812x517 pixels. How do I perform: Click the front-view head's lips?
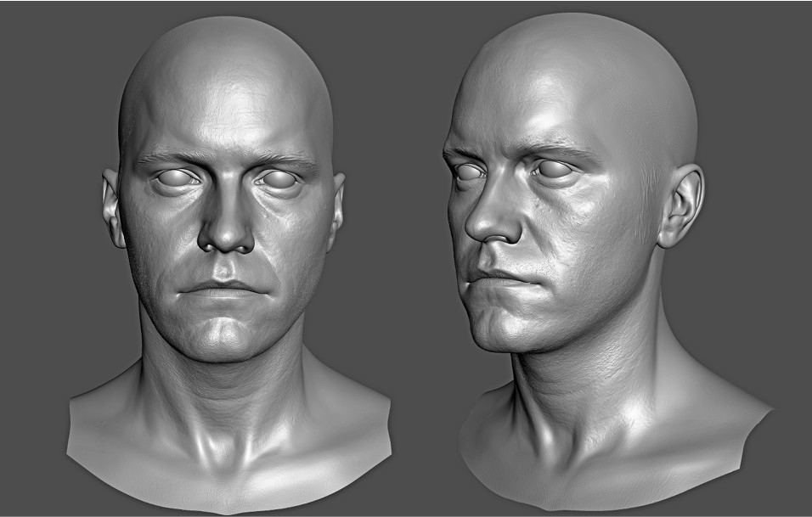(x=223, y=289)
